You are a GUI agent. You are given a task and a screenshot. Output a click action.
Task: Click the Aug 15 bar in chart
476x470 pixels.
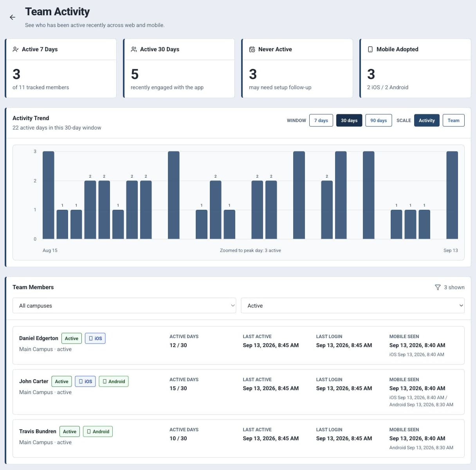click(49, 195)
